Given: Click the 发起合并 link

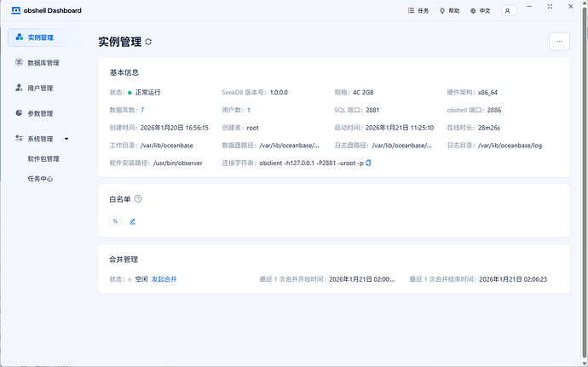Looking at the screenshot, I should [x=164, y=279].
